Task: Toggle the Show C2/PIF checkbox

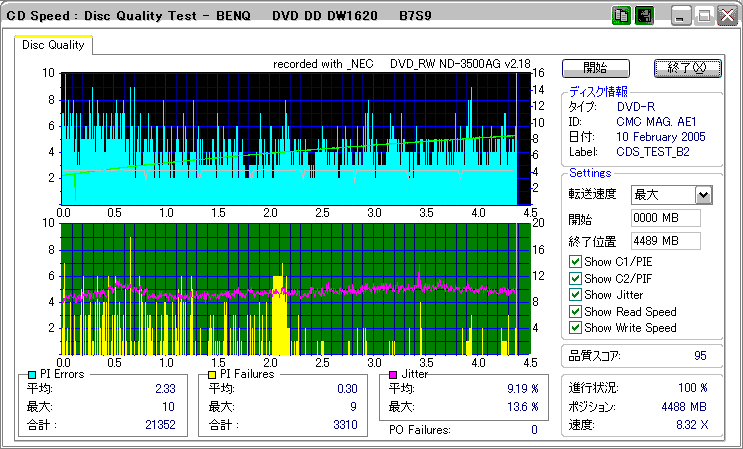Action: [575, 278]
